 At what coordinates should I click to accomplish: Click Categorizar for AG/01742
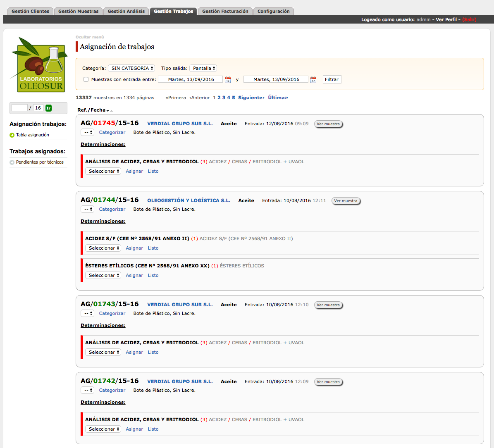point(112,390)
